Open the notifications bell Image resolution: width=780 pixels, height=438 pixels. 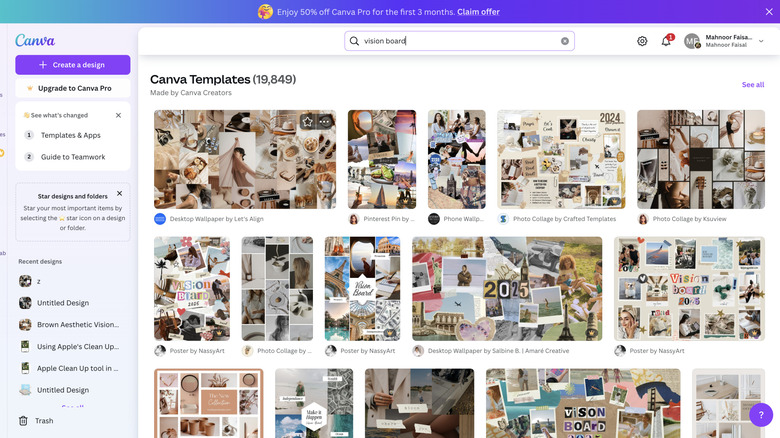click(666, 41)
